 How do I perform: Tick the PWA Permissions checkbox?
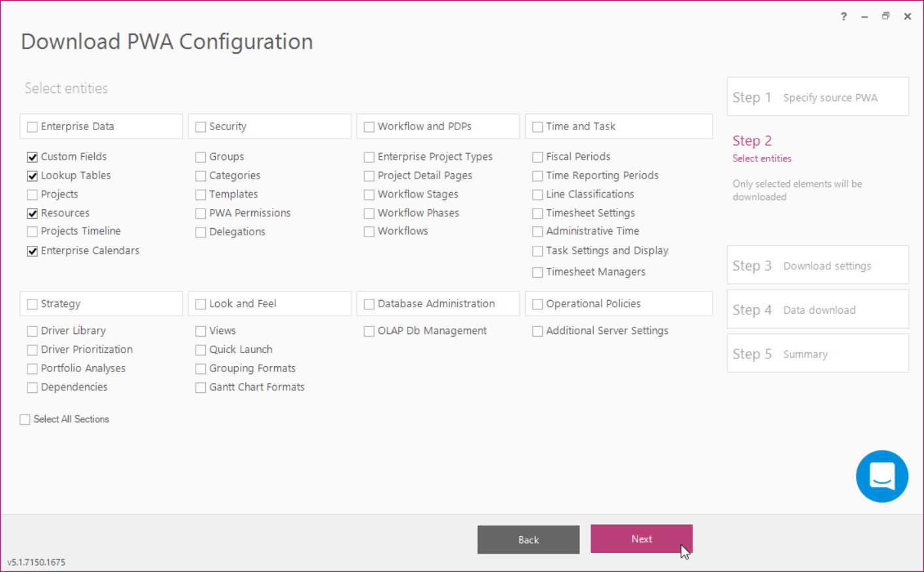pyautogui.click(x=201, y=213)
